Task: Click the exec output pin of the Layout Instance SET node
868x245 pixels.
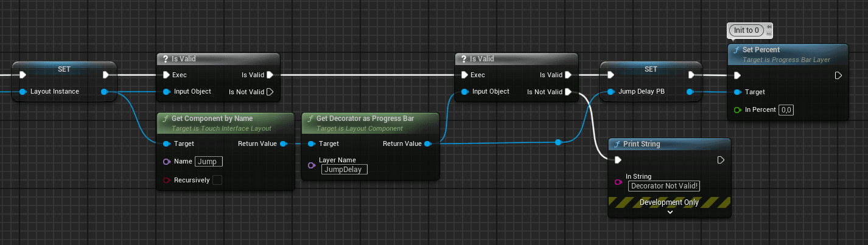Action: 106,75
